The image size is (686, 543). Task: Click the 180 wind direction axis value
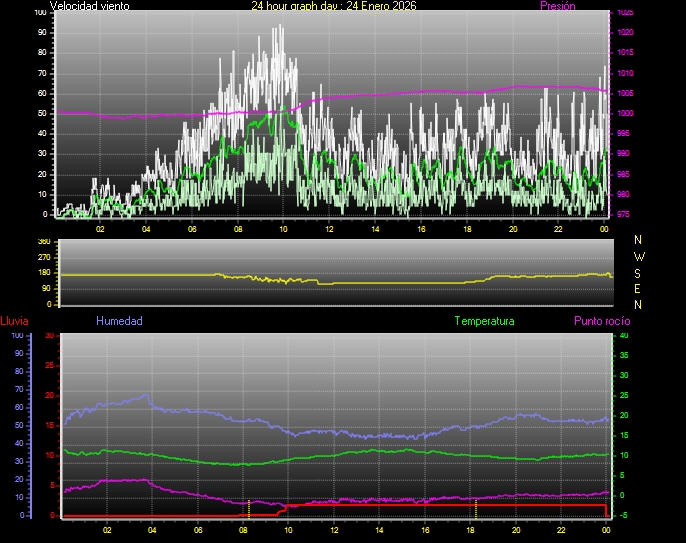44,273
